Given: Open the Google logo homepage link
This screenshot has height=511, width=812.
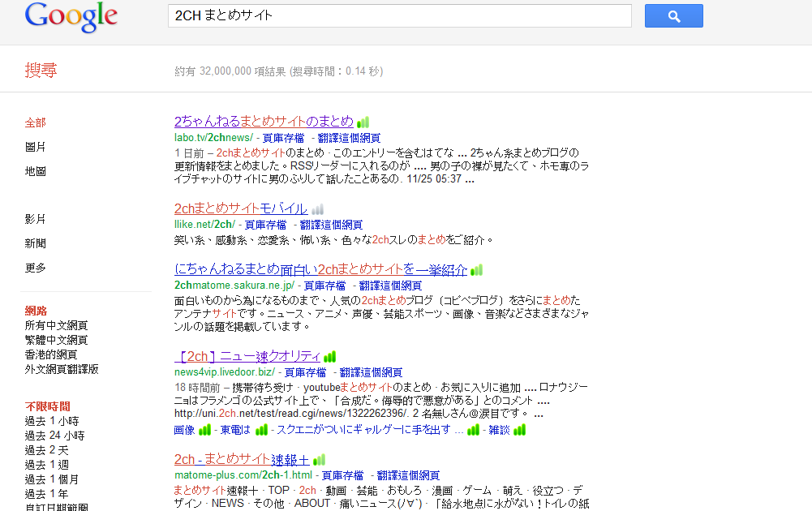Looking at the screenshot, I should 71,17.
